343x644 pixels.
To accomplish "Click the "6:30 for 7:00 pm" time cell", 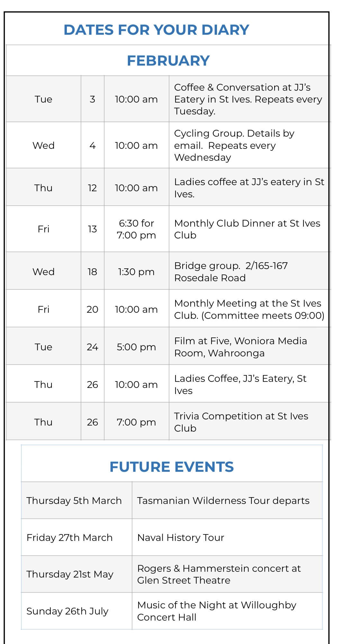I will 136,229.
